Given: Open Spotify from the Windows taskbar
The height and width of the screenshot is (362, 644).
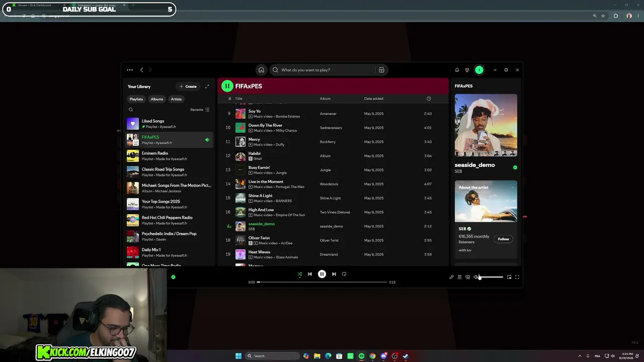Looking at the screenshot, I should (361, 356).
